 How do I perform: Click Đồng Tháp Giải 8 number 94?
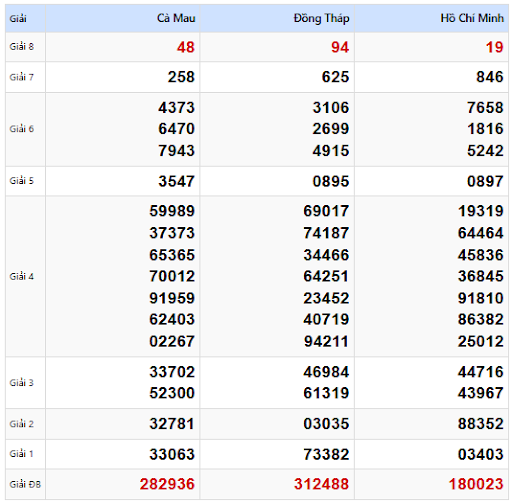[x=340, y=47]
